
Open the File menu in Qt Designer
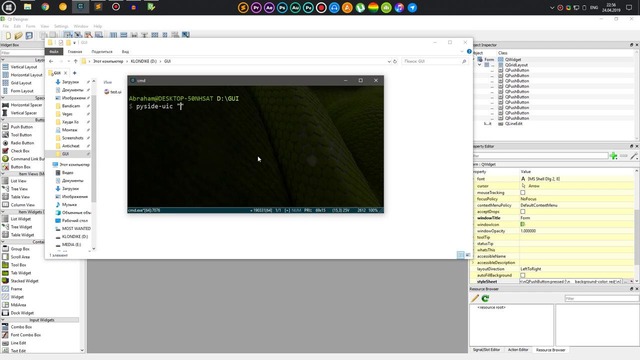tap(6, 26)
